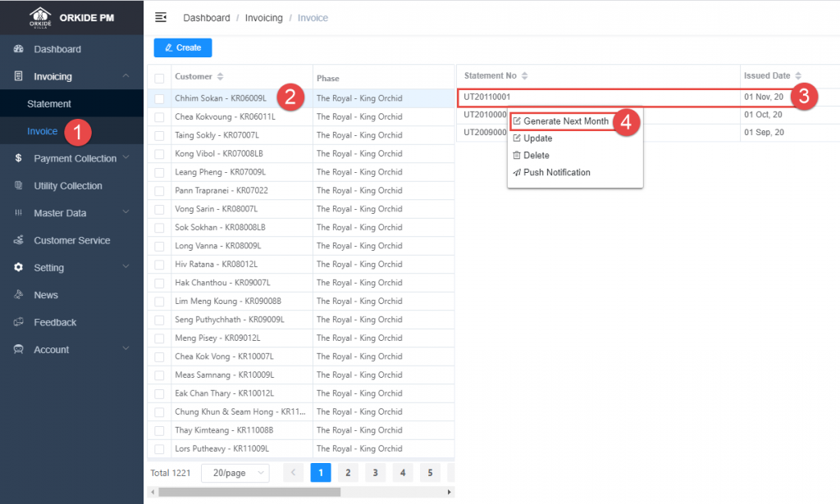This screenshot has width=840, height=504.
Task: Select all customers using the header checkbox
Action: [159, 78]
